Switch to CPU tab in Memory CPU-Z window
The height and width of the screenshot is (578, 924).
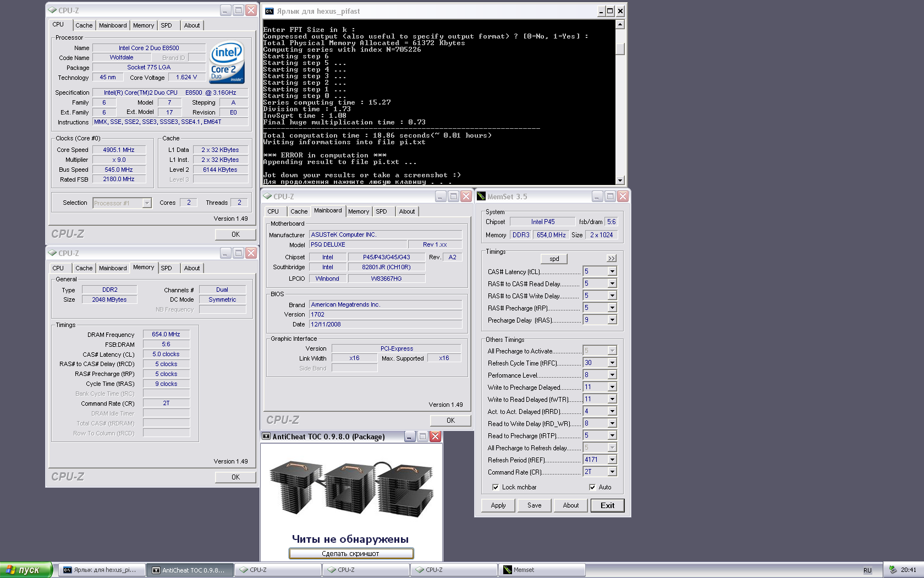pos(58,268)
